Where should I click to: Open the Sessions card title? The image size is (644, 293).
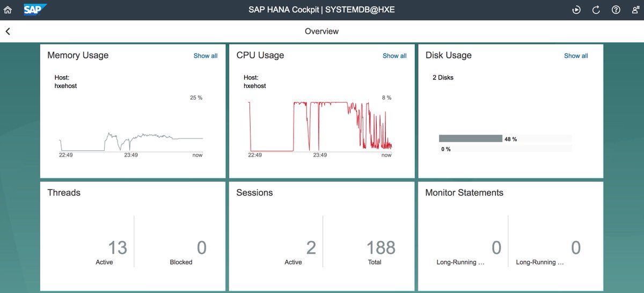254,193
